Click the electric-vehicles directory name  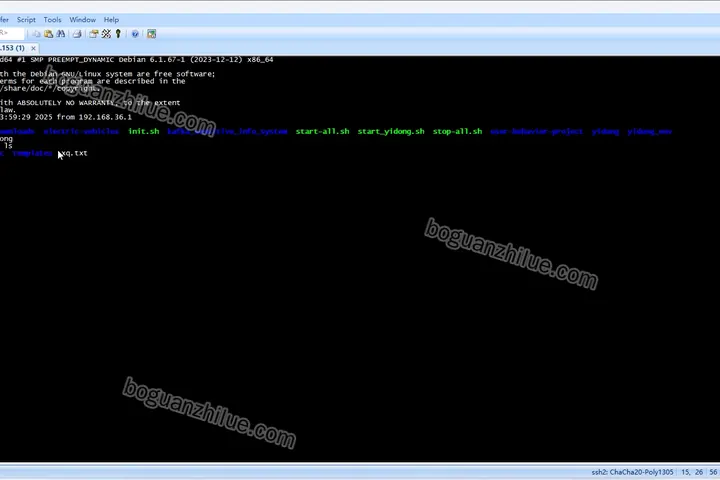click(x=81, y=131)
